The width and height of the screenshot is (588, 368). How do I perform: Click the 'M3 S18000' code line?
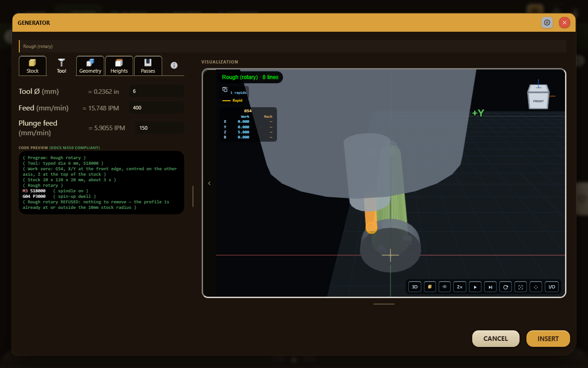[34, 190]
